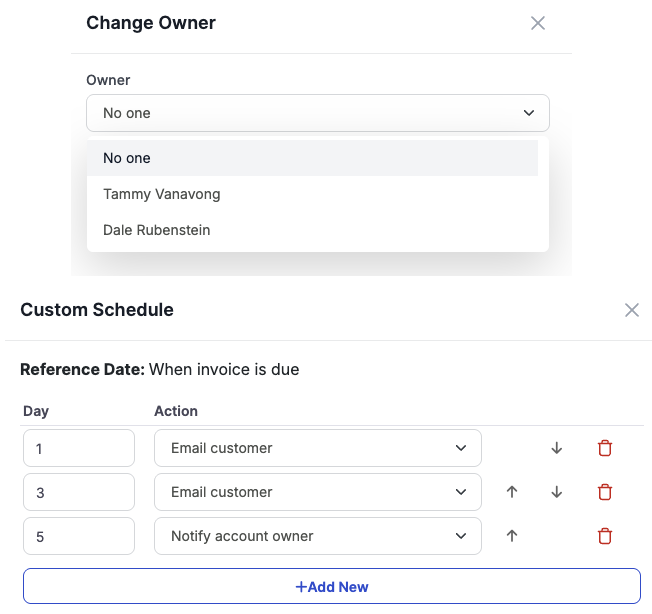Delete the Day 1 schedule row
The height and width of the screenshot is (614, 652).
(604, 448)
